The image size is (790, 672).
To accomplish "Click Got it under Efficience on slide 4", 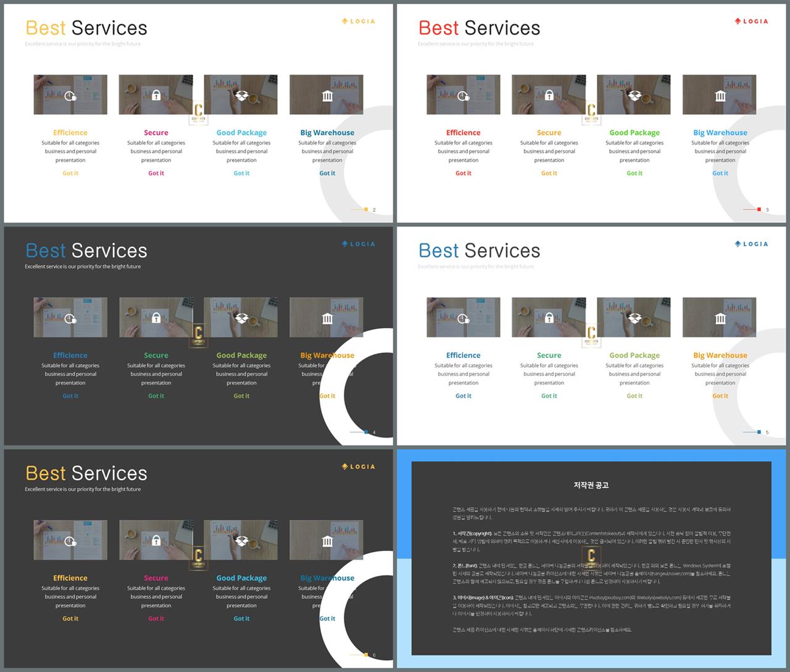I will [x=70, y=396].
